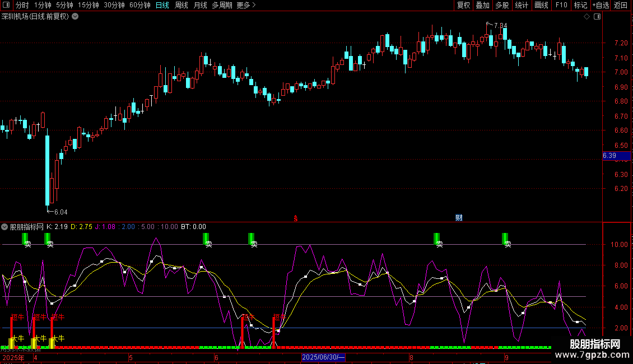
Task: Click the first green 卖 sell signal icon
Action: point(25,240)
